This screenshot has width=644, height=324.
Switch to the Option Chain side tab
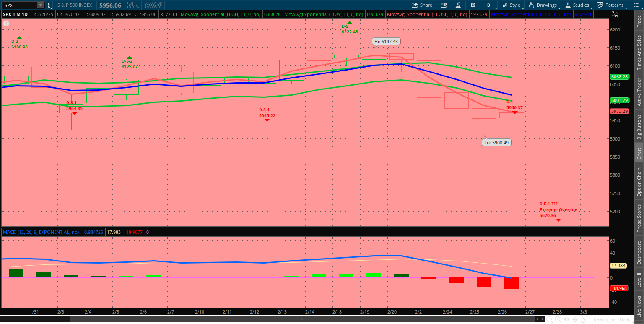click(639, 182)
